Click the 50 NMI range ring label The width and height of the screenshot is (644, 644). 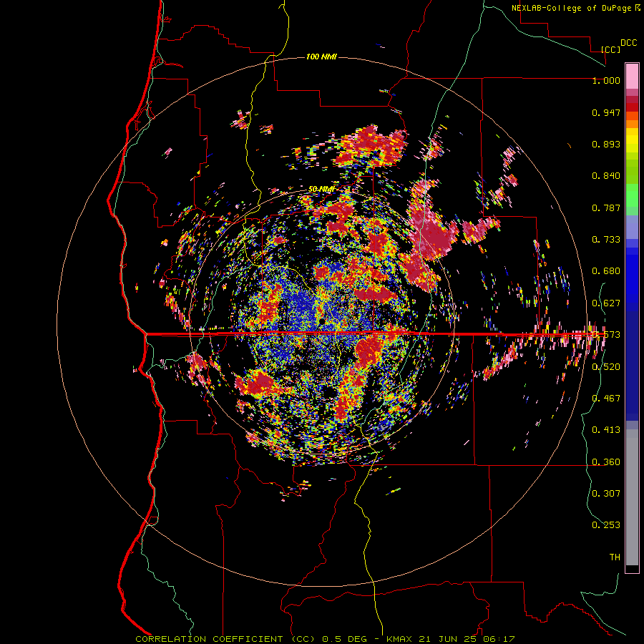click(x=321, y=189)
